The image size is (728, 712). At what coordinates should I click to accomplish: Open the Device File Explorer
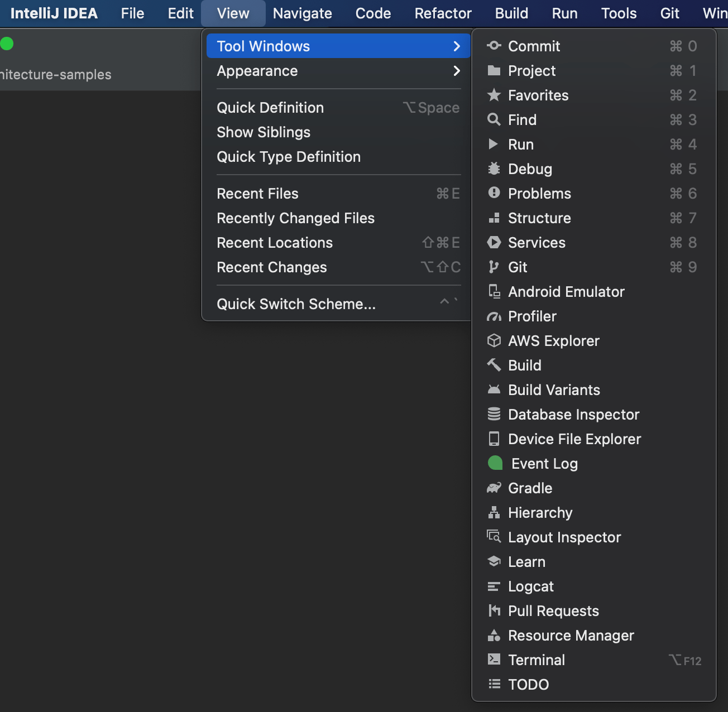click(574, 439)
